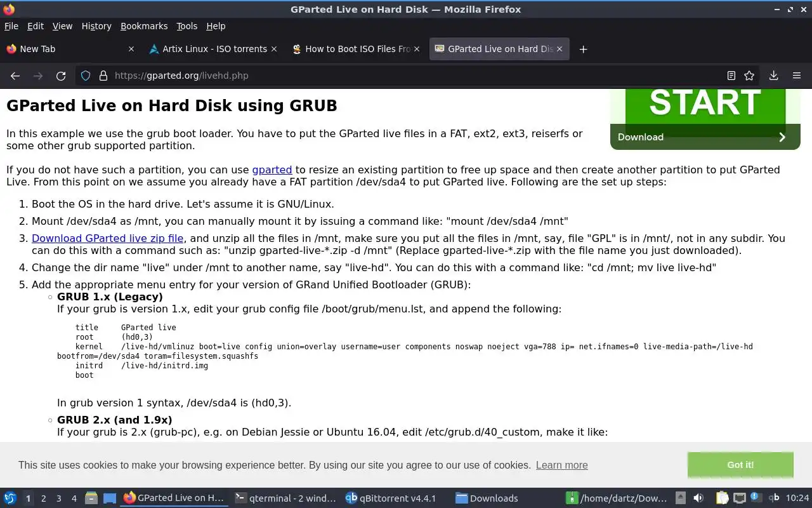Viewport: 812px width, 508px height.
Task: Open the File menu
Action: click(x=11, y=26)
